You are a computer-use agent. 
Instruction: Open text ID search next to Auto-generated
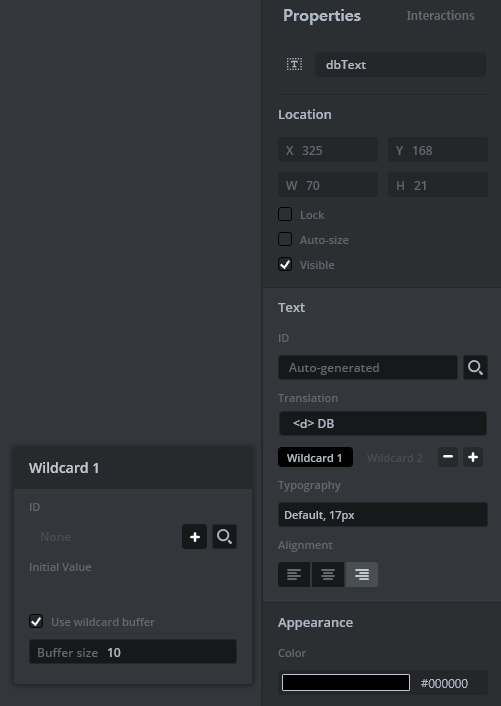[475, 367]
